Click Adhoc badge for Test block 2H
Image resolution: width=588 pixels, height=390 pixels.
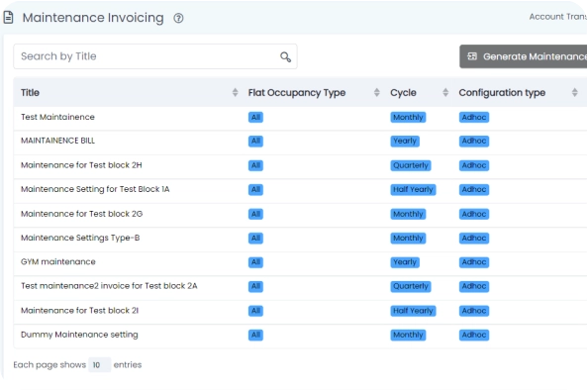click(474, 165)
